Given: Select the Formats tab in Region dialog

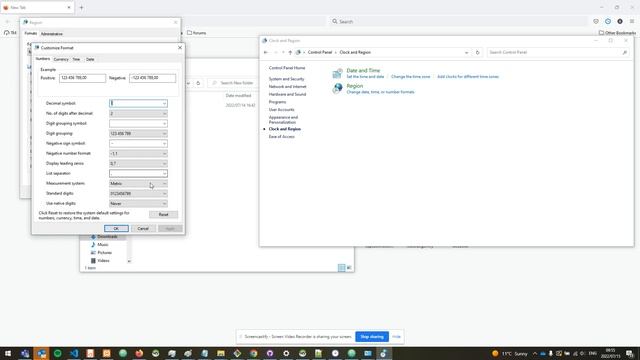Looking at the screenshot, I should tap(31, 33).
